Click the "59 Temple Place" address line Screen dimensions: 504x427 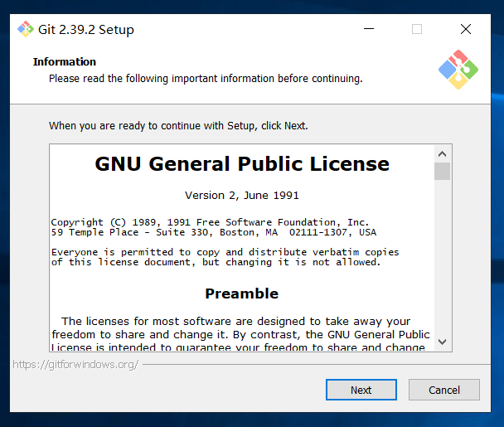point(214,232)
